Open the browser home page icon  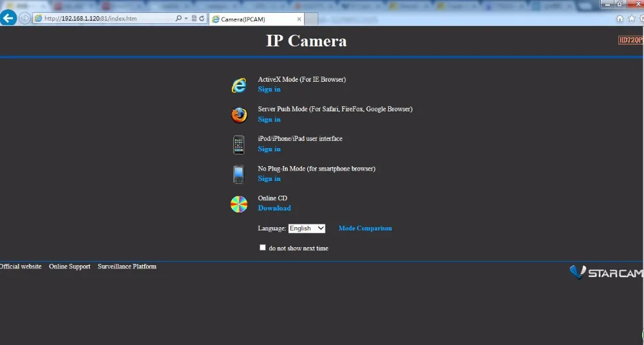[x=620, y=19]
